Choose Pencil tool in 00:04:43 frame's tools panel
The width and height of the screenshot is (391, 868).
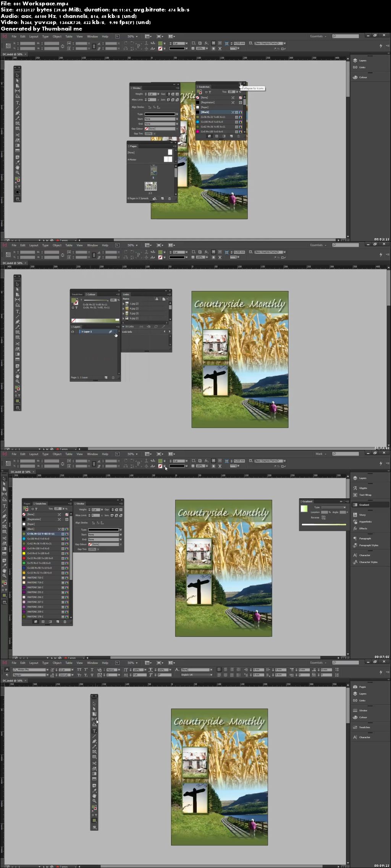17,327
